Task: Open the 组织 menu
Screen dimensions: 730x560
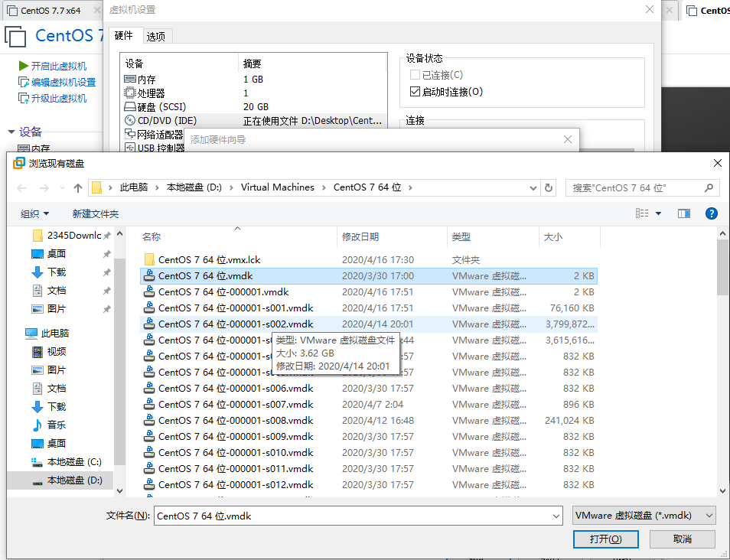Action: click(x=34, y=213)
